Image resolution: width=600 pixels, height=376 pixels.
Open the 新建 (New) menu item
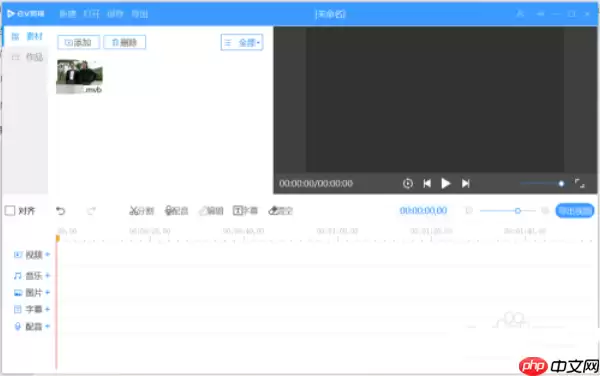(x=68, y=14)
